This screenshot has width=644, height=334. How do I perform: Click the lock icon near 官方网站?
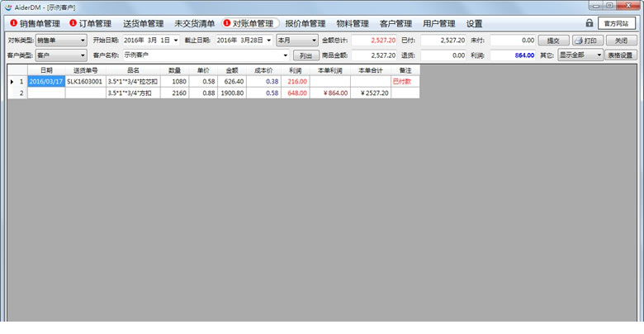589,23
